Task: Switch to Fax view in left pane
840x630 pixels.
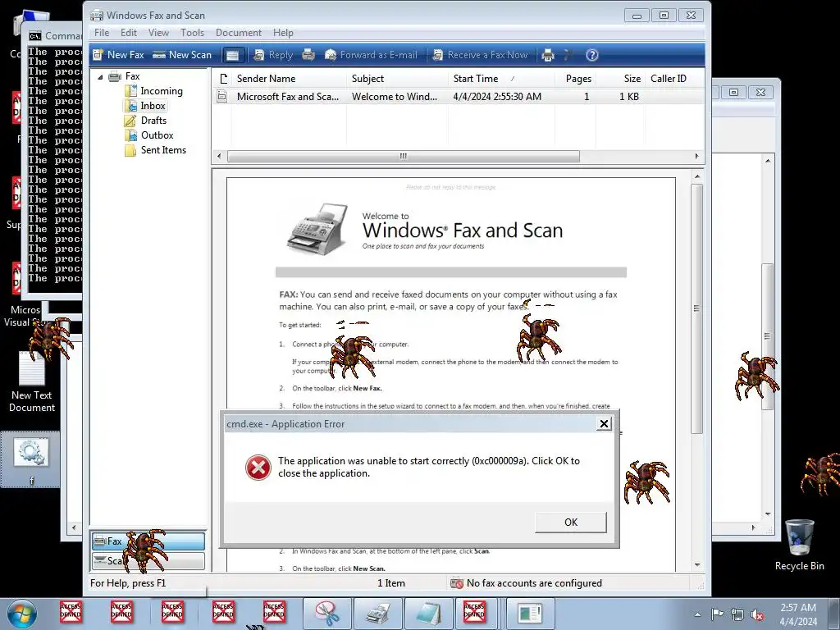Action: coord(148,541)
